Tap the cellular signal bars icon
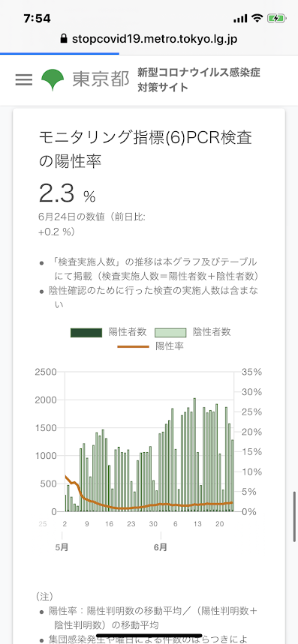 point(240,19)
